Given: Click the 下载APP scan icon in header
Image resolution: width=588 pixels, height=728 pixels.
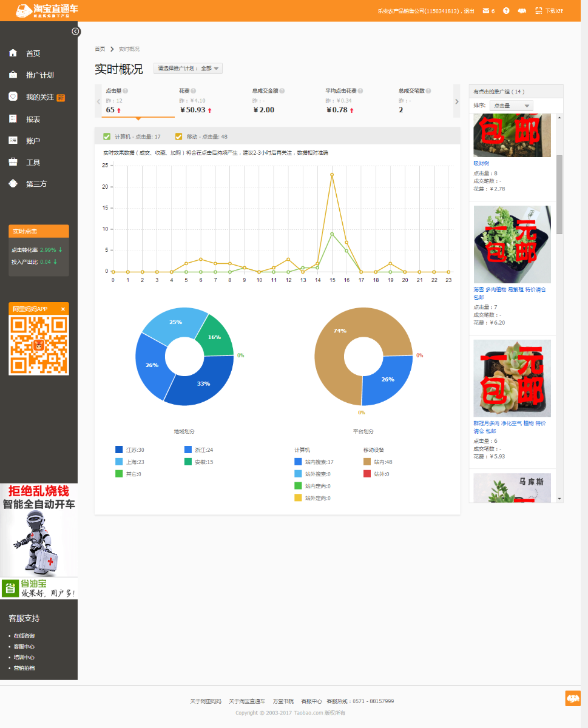Looking at the screenshot, I should 539,11.
